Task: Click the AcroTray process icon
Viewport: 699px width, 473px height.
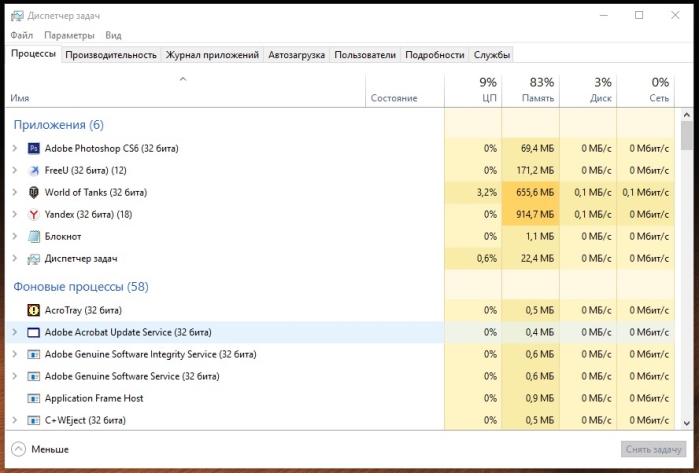Action: coord(33,310)
